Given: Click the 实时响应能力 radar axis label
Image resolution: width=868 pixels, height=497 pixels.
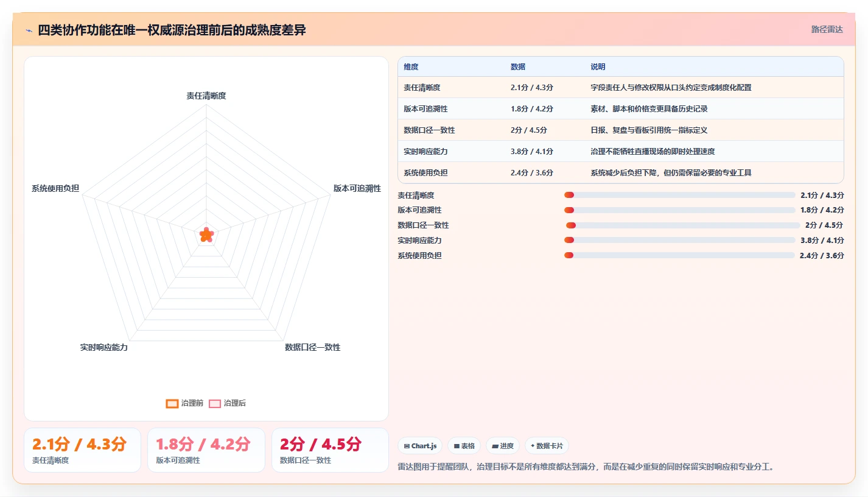Looking at the screenshot, I should tap(104, 347).
